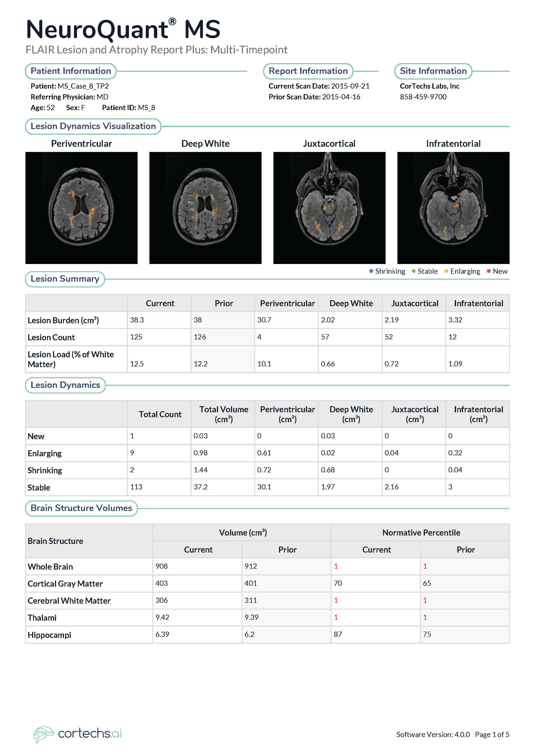The width and height of the screenshot is (535, 756).
Task: Click prior Lesion Count value 126
Action: (x=200, y=337)
